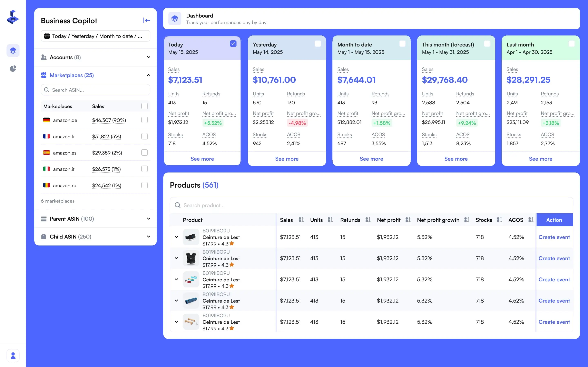Click See more on Yesterday card
The height and width of the screenshot is (367, 588).
(287, 159)
